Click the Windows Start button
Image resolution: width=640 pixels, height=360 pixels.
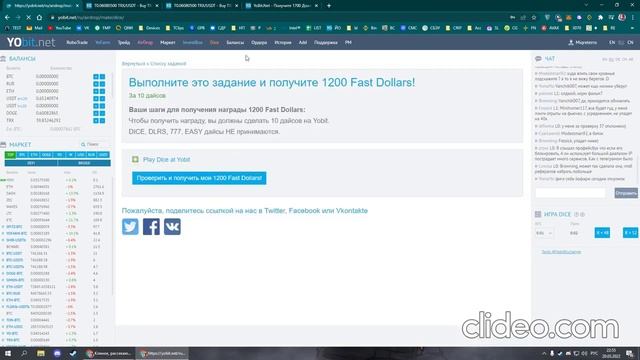tap(7, 353)
